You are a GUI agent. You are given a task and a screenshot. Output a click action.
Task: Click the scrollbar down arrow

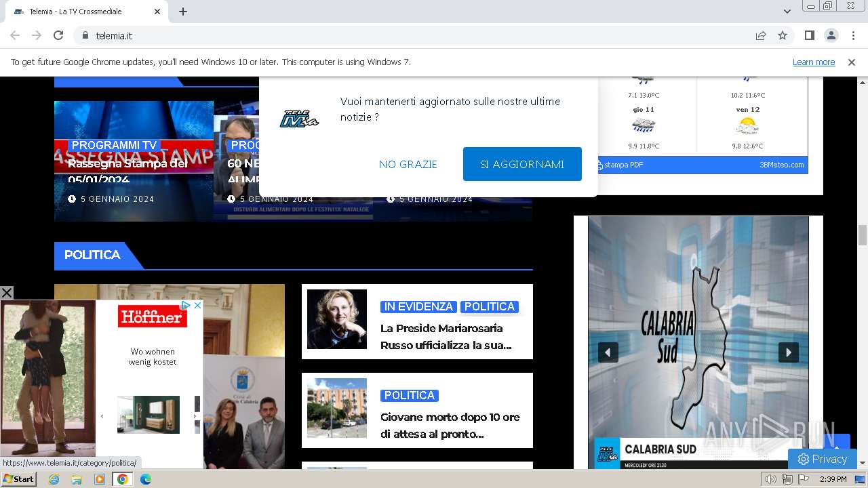863,464
